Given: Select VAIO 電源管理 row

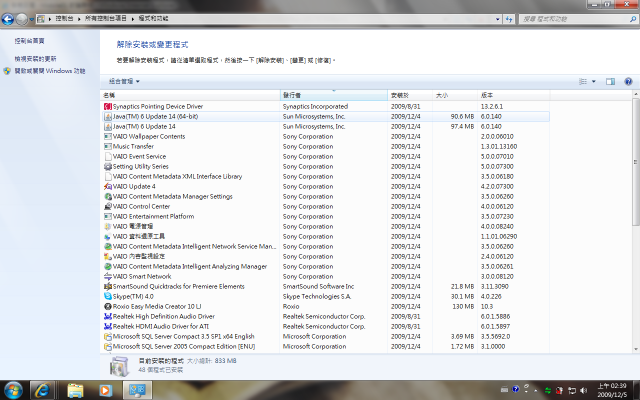Looking at the screenshot, I should point(326,227).
